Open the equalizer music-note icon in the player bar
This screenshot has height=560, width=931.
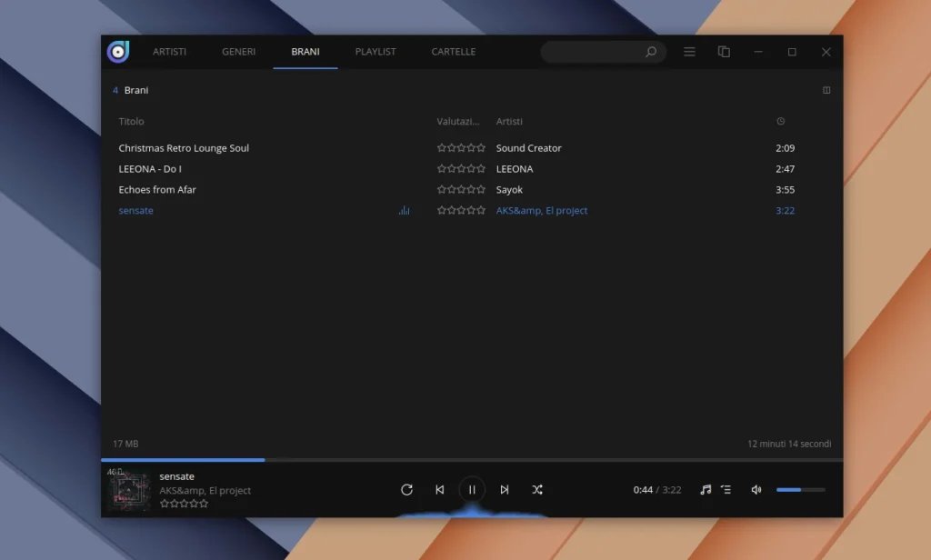706,489
